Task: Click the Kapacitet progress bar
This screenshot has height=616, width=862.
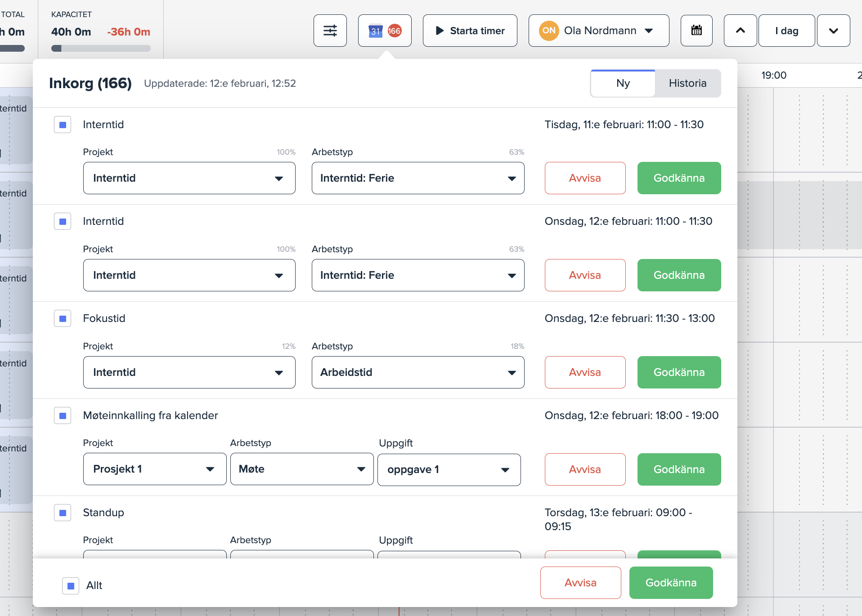Action: click(101, 49)
